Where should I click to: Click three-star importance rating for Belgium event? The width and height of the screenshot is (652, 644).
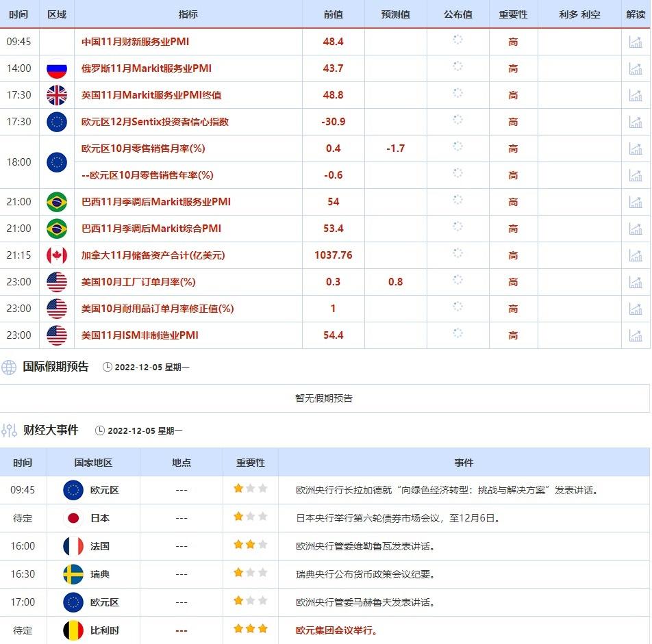click(x=250, y=629)
